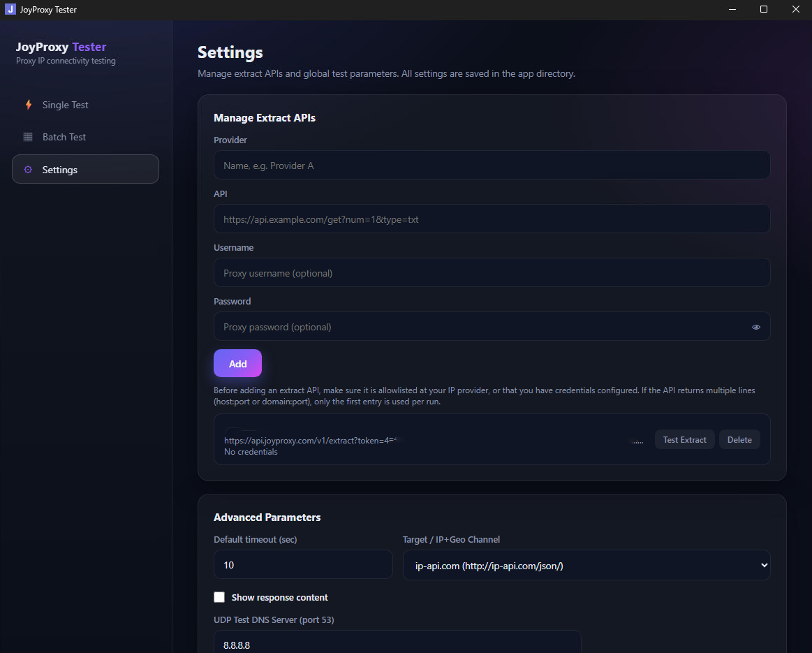Viewport: 812px width, 653px height.
Task: Click the JoyProxy app icon in title bar
Action: click(10, 9)
